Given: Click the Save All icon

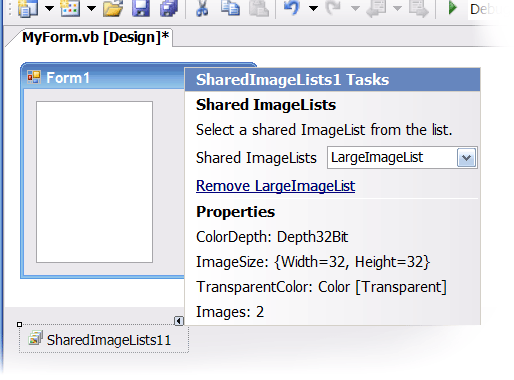Looking at the screenshot, I should point(169,8).
